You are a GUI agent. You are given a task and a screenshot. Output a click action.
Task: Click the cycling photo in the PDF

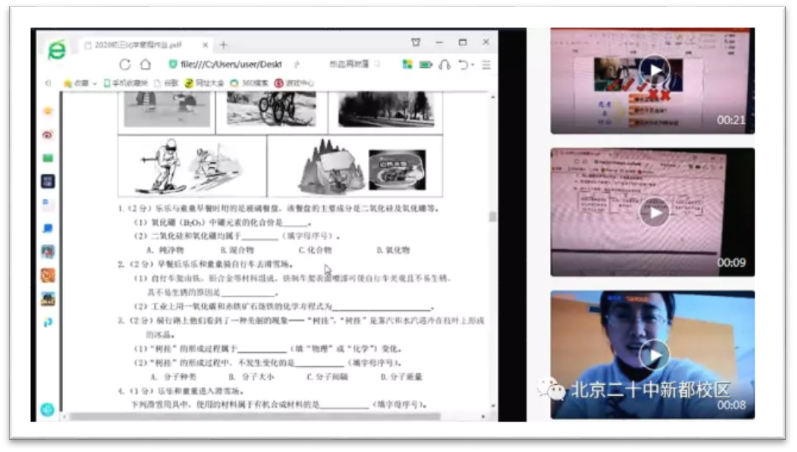click(x=271, y=108)
